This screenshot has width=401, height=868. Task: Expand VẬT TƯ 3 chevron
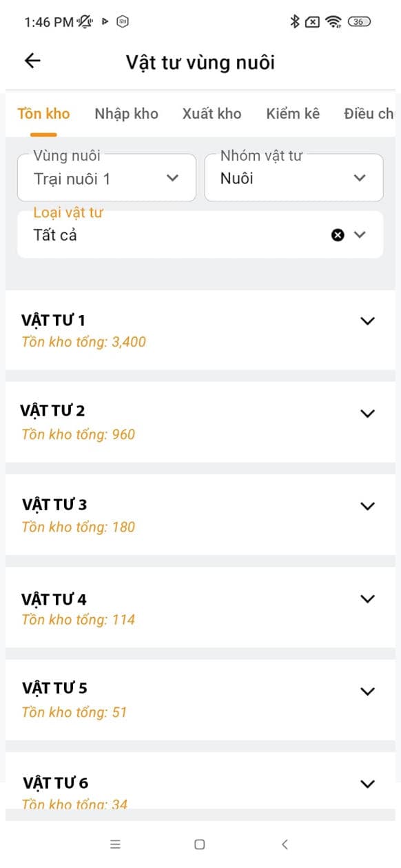[x=368, y=506]
